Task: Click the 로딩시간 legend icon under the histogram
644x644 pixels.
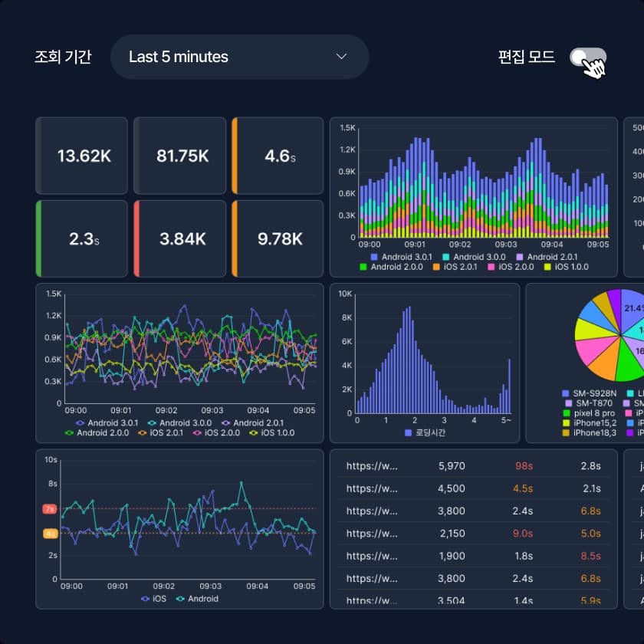Action: click(409, 433)
